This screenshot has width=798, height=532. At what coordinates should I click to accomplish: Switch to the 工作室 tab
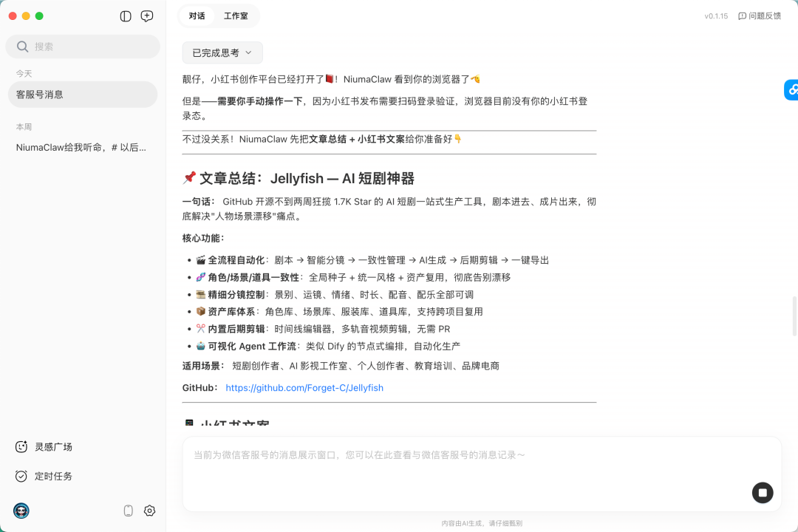click(236, 16)
